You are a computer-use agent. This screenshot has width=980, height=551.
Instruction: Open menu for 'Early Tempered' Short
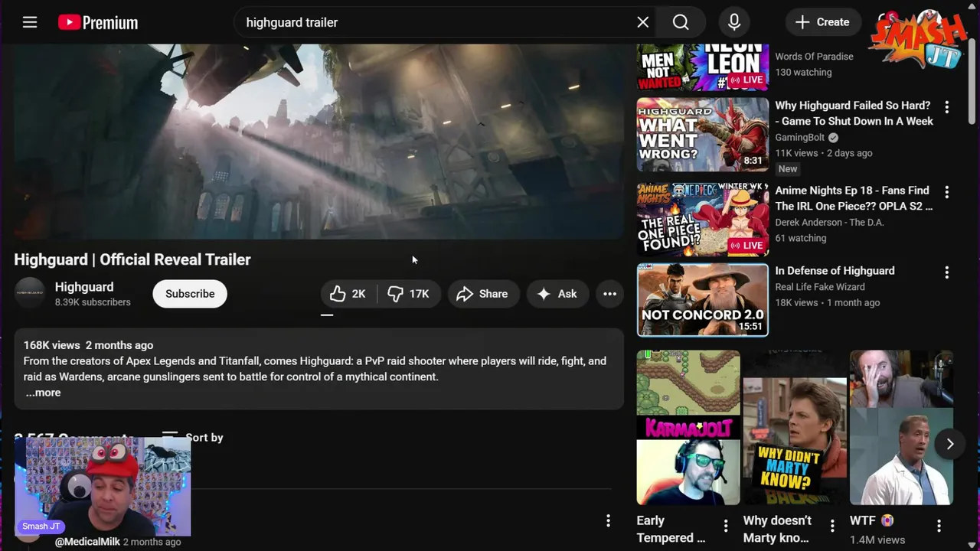click(x=726, y=526)
